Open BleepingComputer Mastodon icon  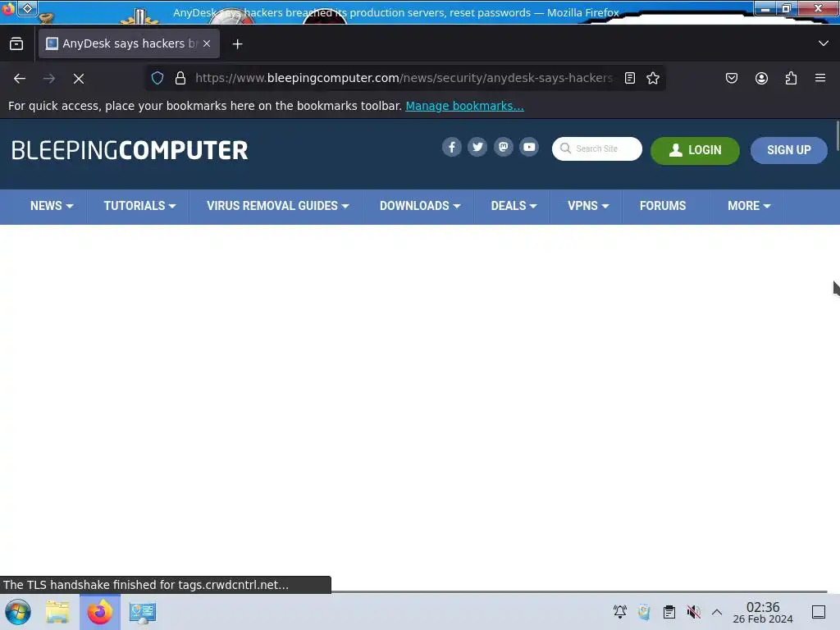[x=503, y=148]
